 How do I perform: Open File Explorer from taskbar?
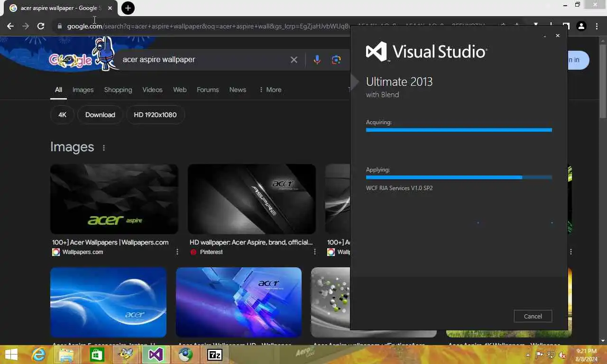pos(66,354)
